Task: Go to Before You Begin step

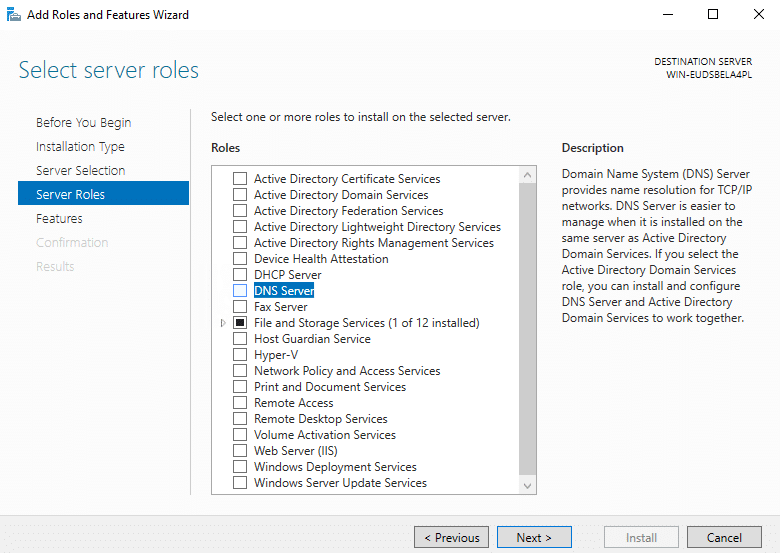Action: click(x=83, y=123)
